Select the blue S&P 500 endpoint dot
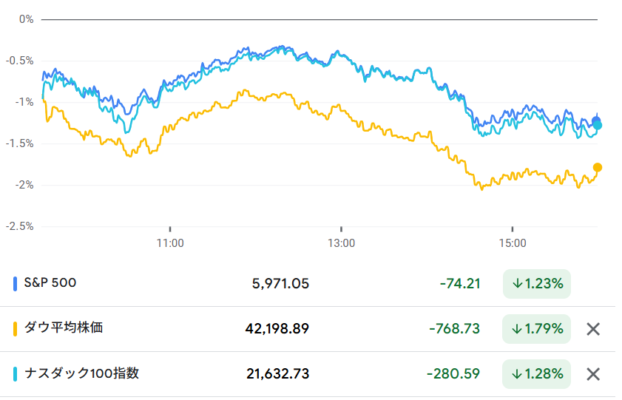Screen dimensions: 622x400 596,121
